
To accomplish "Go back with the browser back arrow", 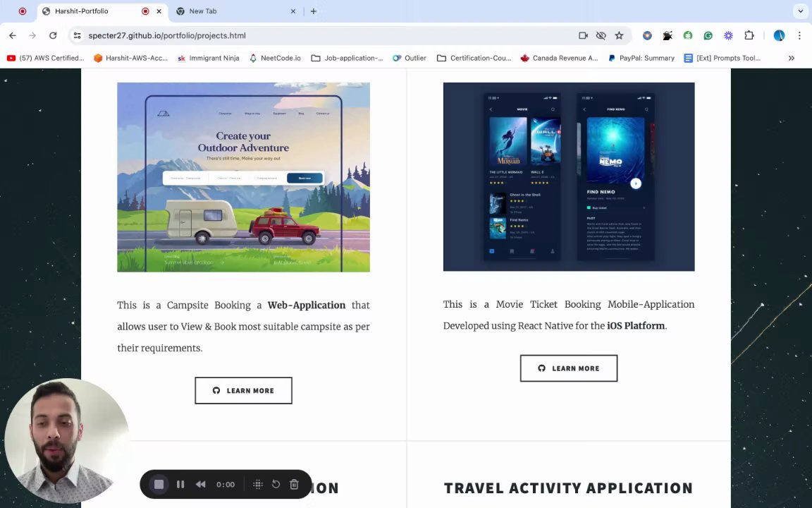I will point(13,35).
